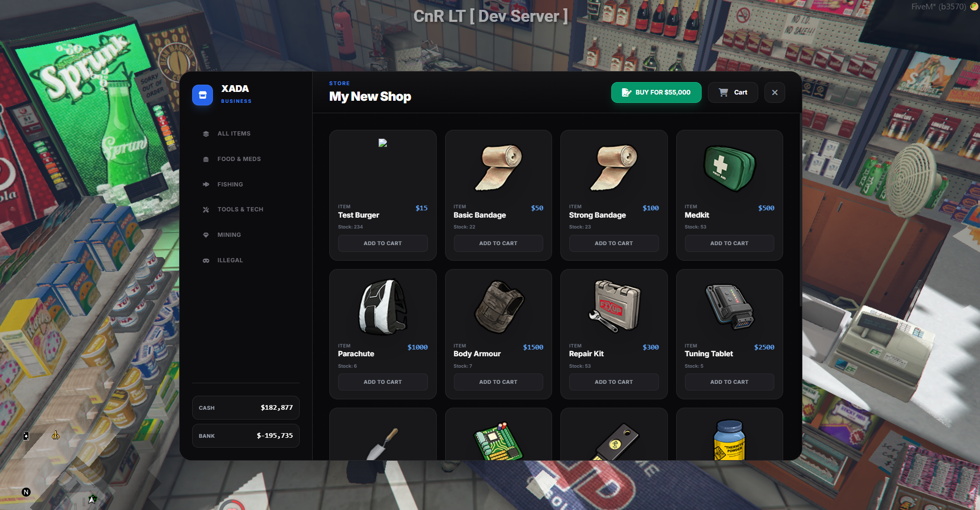Add Strong Bandage to cart

(x=614, y=243)
